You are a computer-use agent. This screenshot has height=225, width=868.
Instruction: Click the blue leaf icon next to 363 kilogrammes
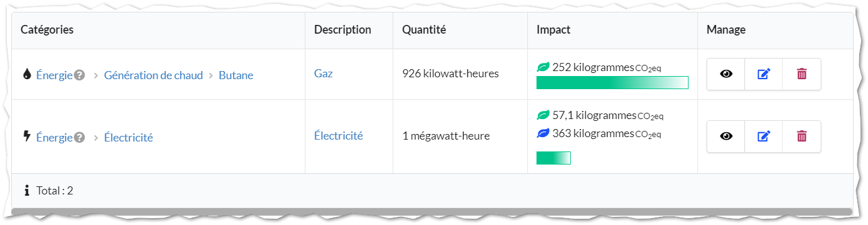click(x=543, y=133)
